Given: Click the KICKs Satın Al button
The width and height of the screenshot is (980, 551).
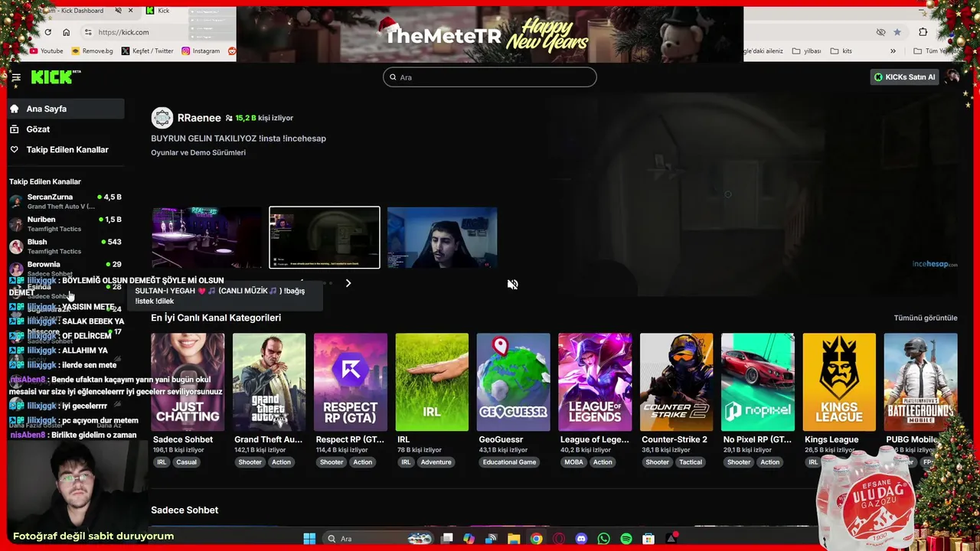Looking at the screenshot, I should pos(904,77).
